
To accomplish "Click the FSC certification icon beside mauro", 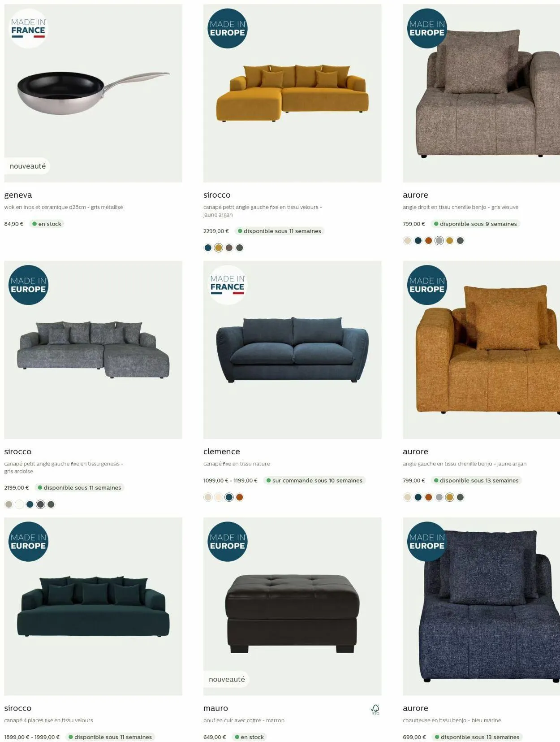I will coord(375,709).
